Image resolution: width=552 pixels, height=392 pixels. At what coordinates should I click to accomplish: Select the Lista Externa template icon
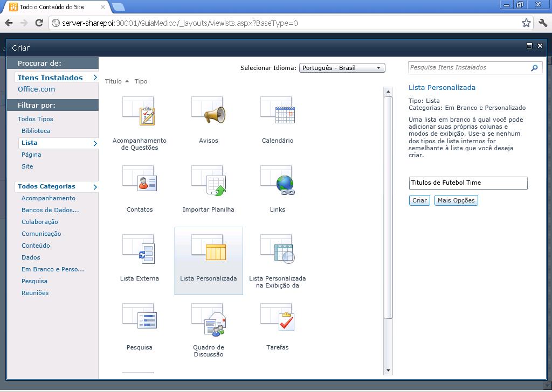[x=139, y=249]
